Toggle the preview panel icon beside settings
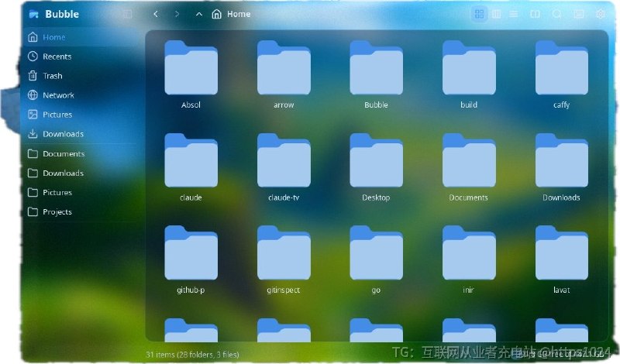The height and width of the screenshot is (364, 620). 579,14
